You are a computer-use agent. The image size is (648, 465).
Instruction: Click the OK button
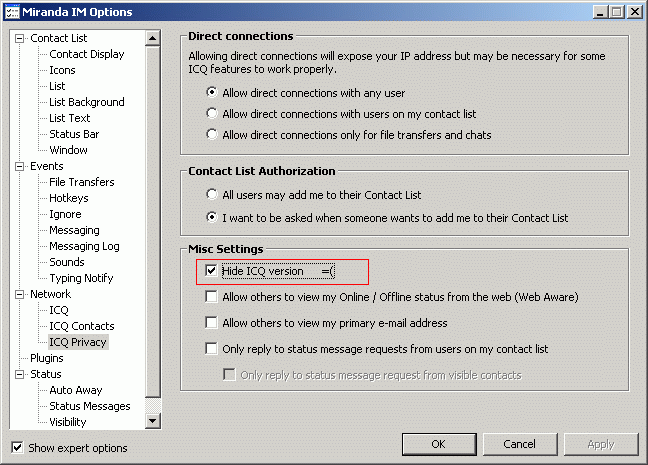coord(439,444)
